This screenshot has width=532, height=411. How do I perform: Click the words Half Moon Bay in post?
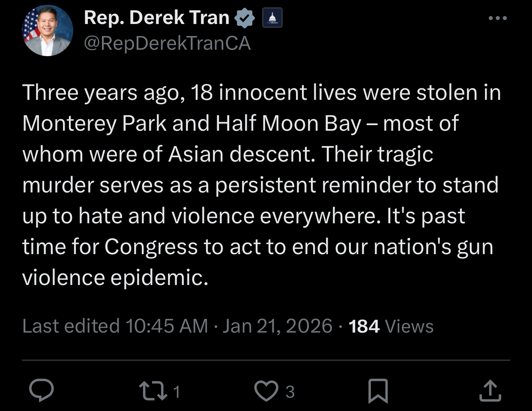tap(288, 123)
